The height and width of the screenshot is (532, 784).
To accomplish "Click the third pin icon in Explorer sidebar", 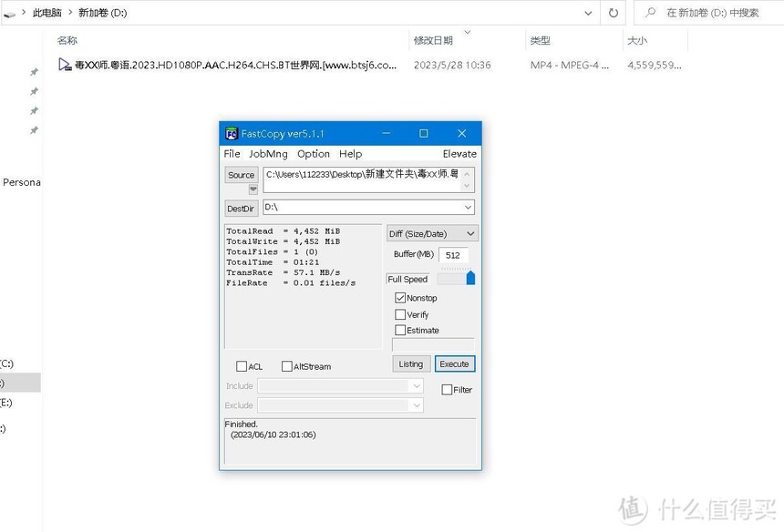I will (x=34, y=111).
